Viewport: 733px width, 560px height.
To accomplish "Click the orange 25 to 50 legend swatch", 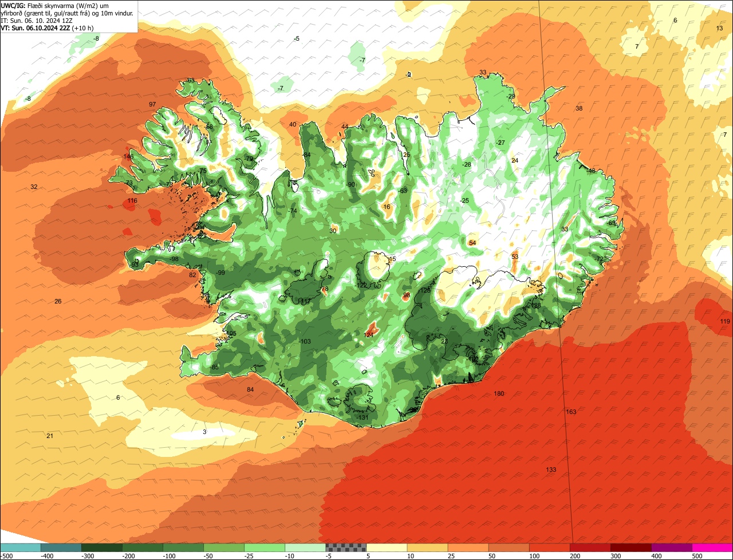I will 468,547.
